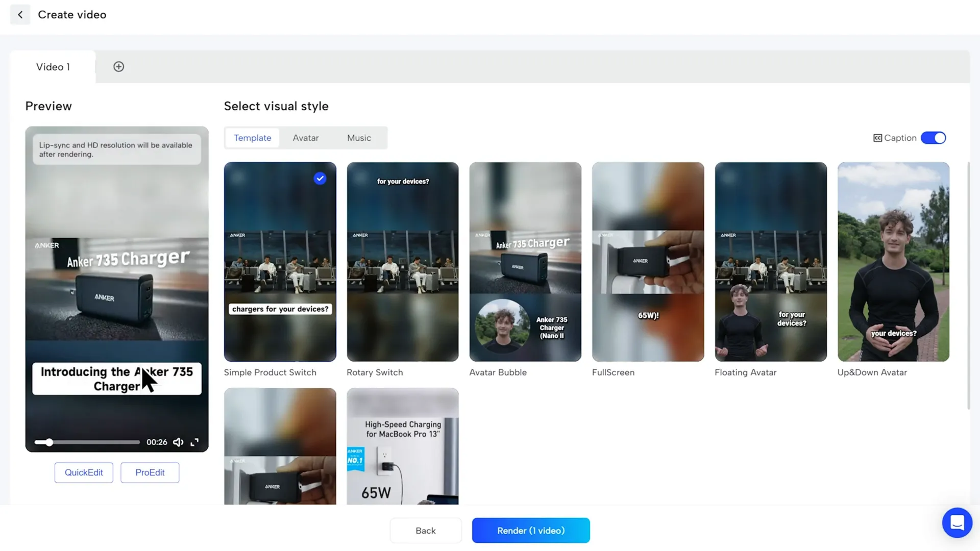Seek using the preview progress slider
The height and width of the screenshot is (551, 980).
pos(87,442)
